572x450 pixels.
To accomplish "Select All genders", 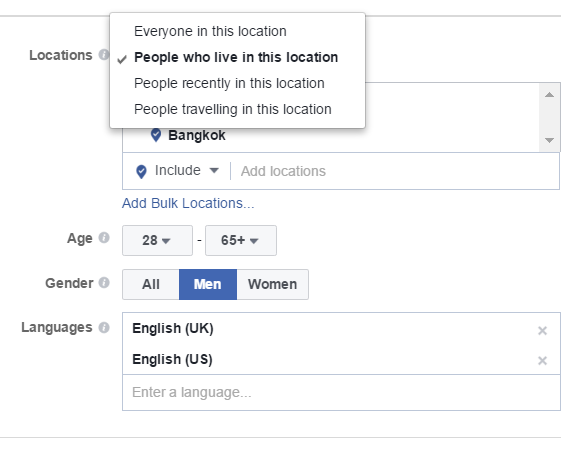I will click(x=151, y=284).
